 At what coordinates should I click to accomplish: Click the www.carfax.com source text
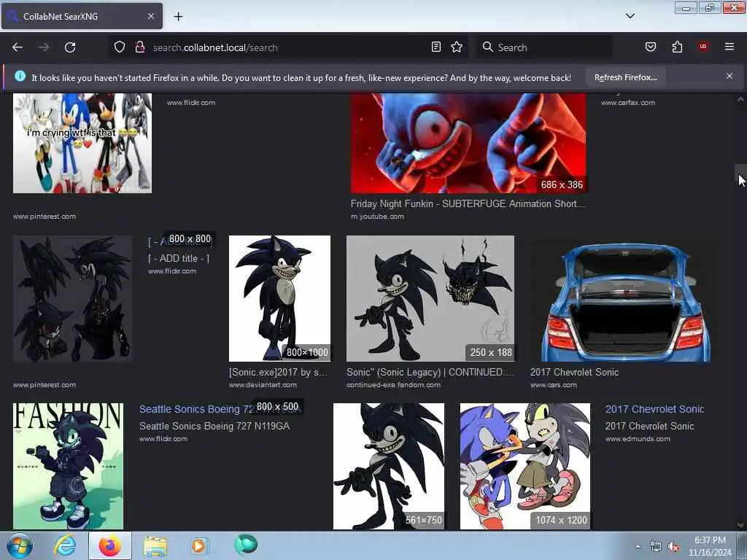(628, 102)
